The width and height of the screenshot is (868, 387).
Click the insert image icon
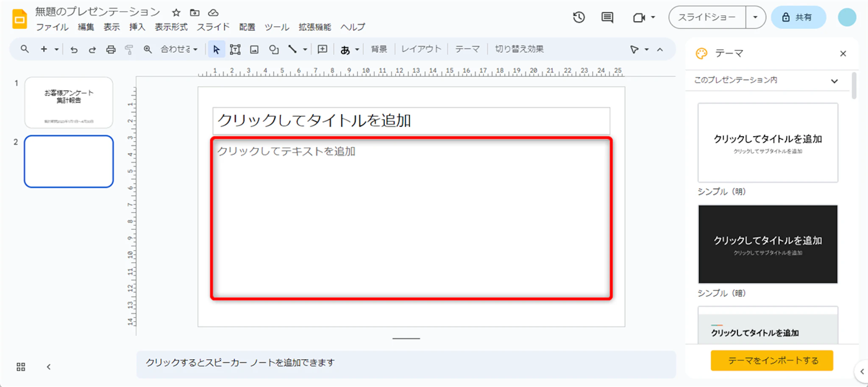click(254, 50)
